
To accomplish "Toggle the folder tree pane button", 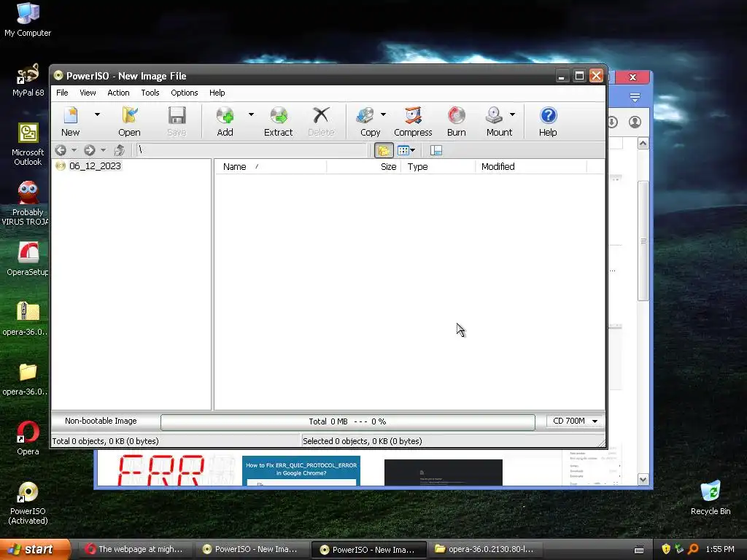I will coord(384,150).
